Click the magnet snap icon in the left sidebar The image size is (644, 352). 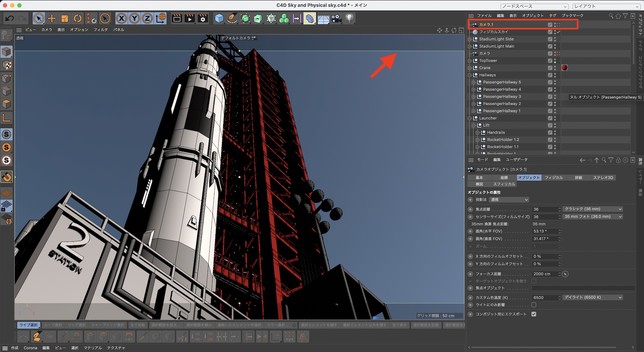pos(7,177)
